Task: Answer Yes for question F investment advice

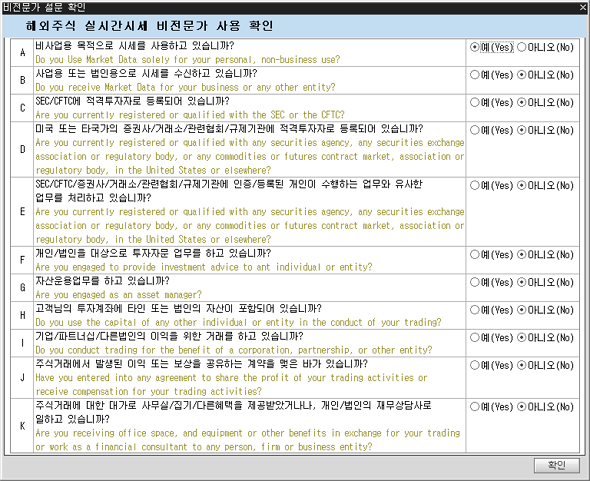Action: (x=491, y=255)
